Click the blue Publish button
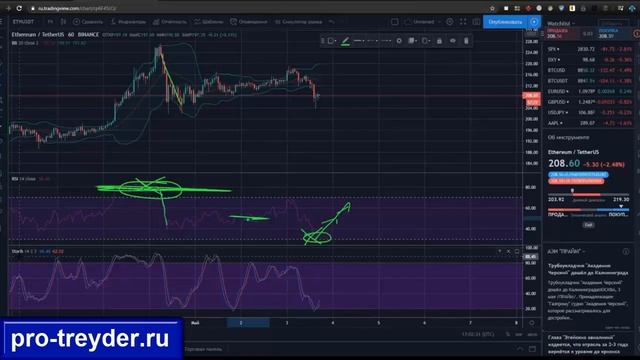This screenshot has height=360, width=640. pyautogui.click(x=505, y=22)
